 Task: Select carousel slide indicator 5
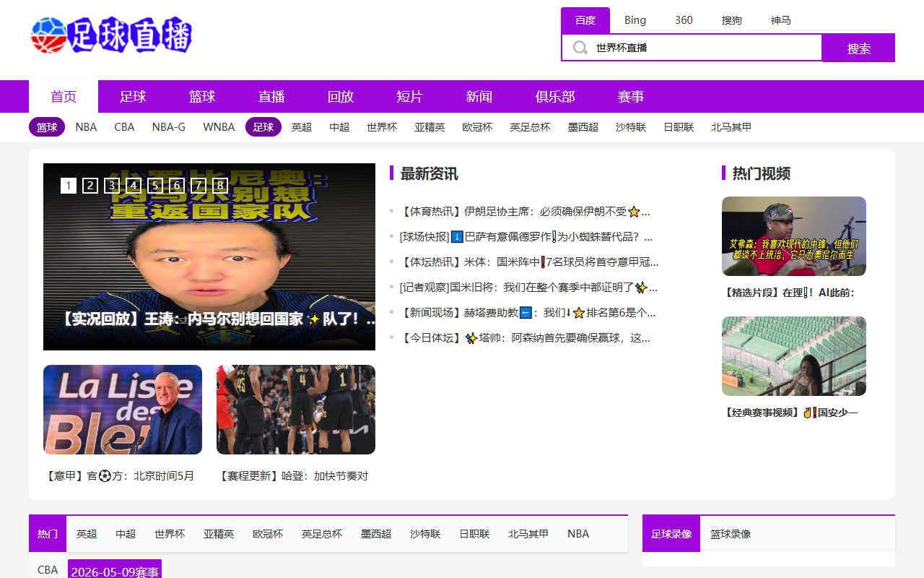coord(155,186)
